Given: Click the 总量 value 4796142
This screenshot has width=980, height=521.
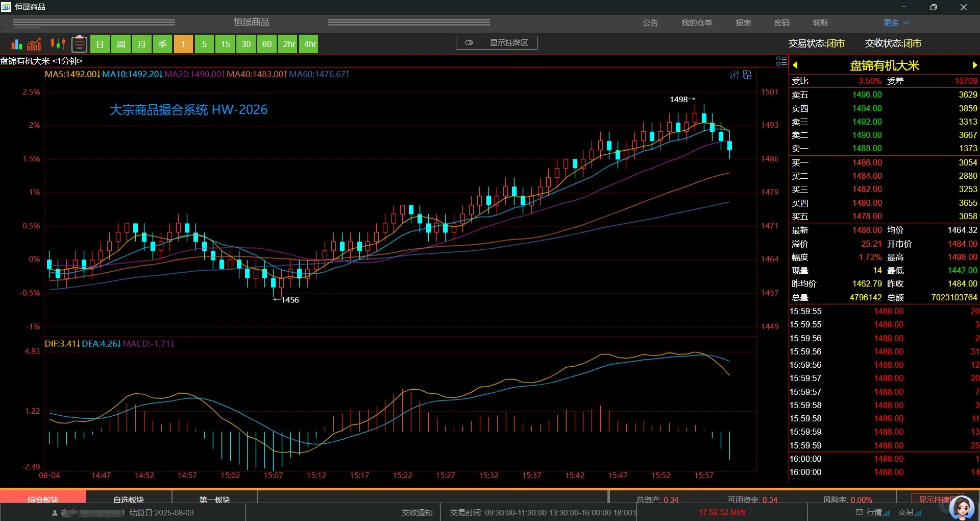Looking at the screenshot, I should [865, 297].
